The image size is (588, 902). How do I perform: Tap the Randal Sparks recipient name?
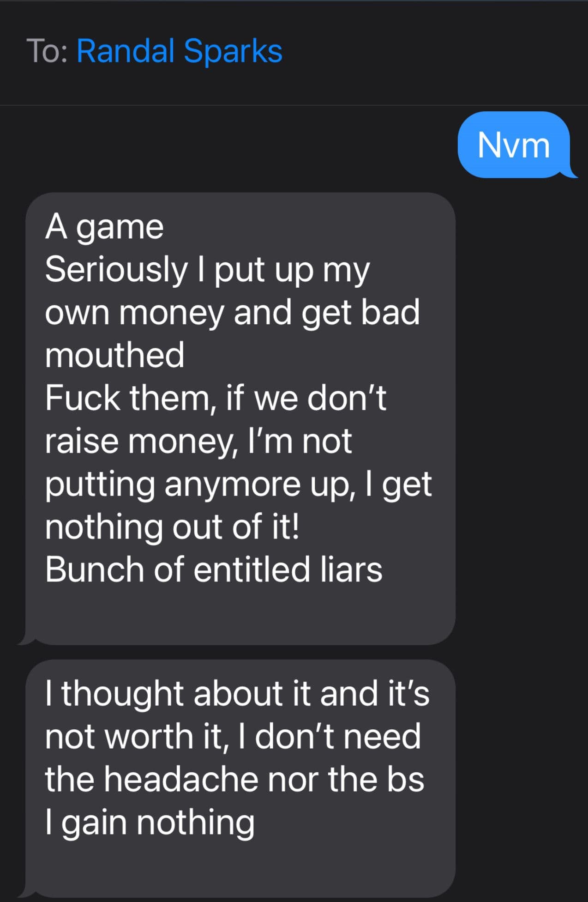point(179,51)
